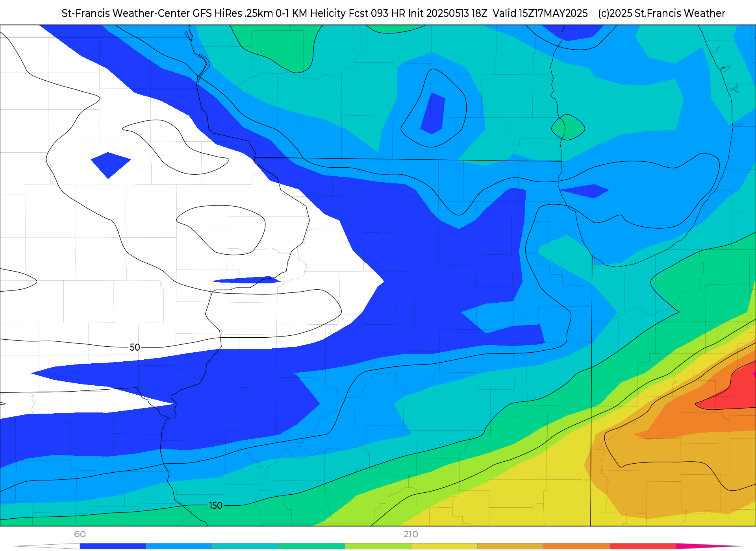
Task: Click the '50' contour line label
Action: 135,347
